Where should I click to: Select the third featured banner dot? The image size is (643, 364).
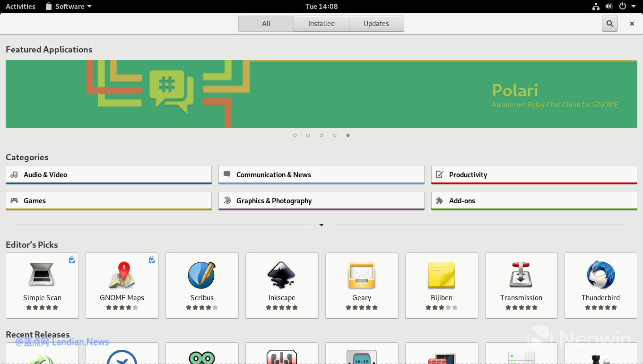[321, 135]
